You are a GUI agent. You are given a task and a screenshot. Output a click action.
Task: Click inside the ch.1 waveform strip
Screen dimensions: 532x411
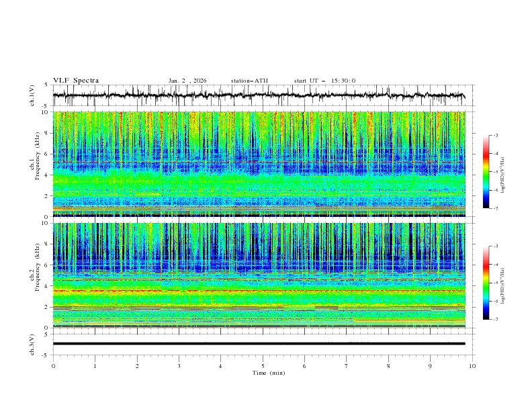coord(262,95)
